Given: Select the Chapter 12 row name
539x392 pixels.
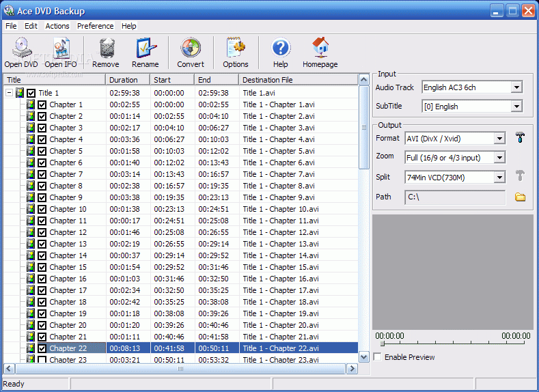Looking at the screenshot, I should [x=68, y=232].
